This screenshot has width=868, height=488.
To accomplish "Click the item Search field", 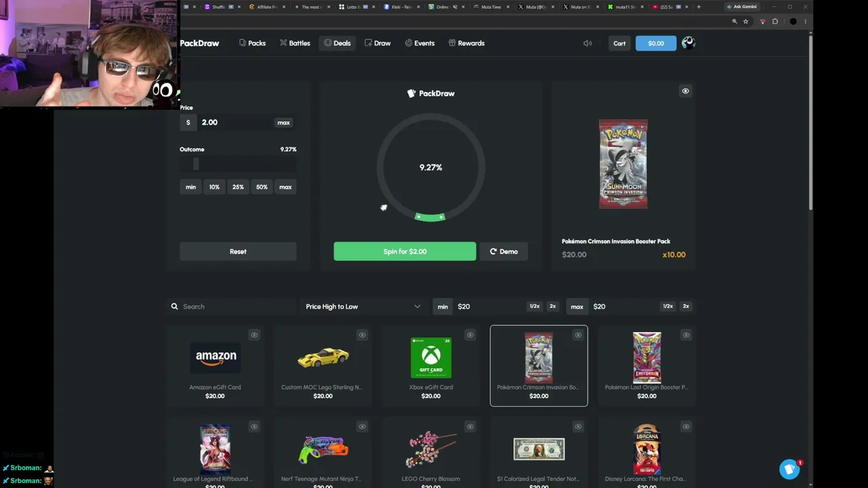I will (x=231, y=306).
